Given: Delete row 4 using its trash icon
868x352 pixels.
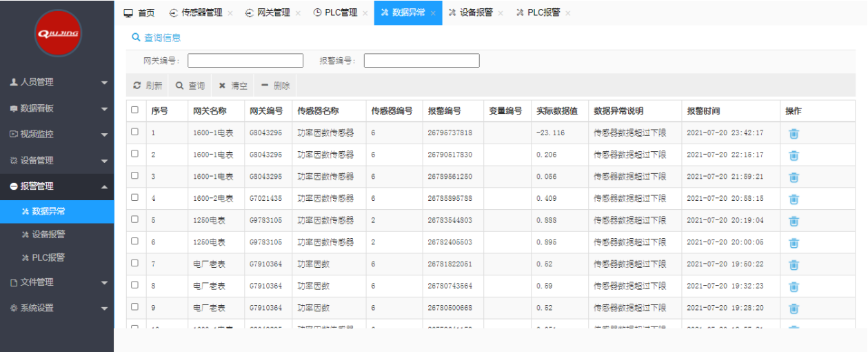Looking at the screenshot, I should [x=794, y=199].
